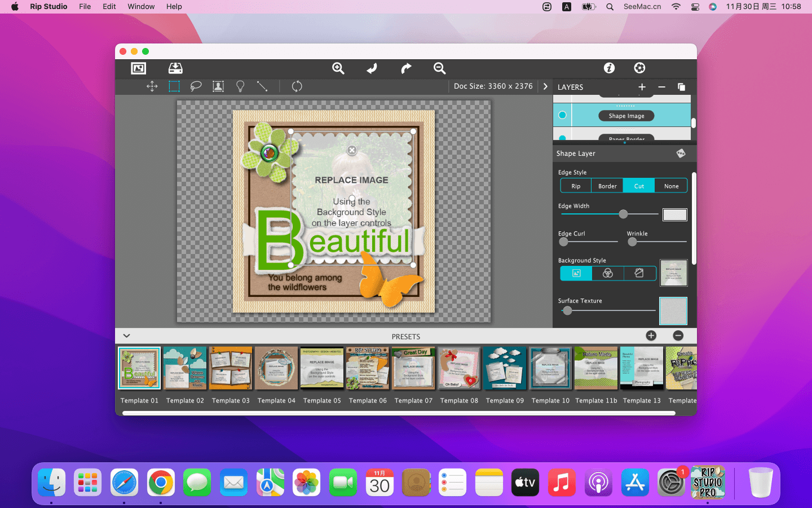Toggle Shape Image layer visibility circle

click(x=562, y=115)
